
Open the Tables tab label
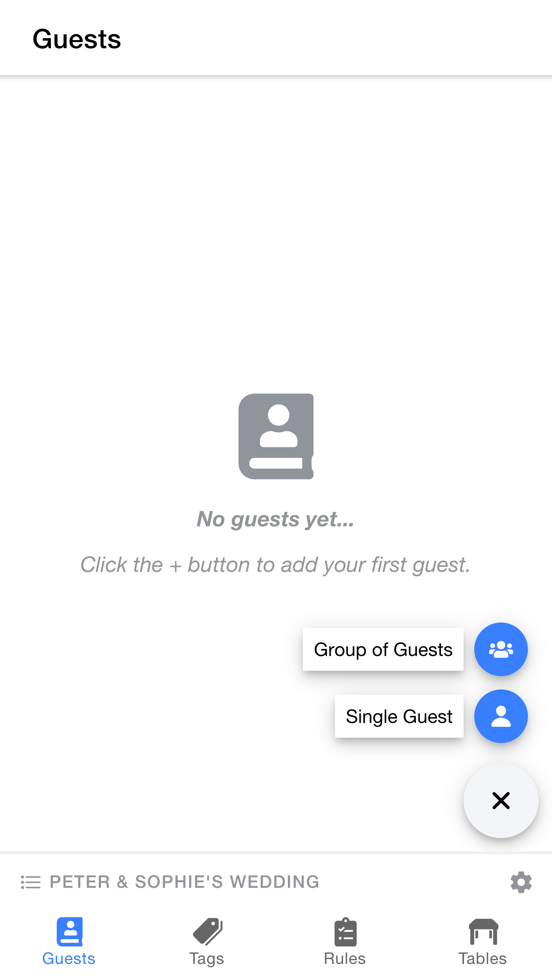(x=482, y=959)
